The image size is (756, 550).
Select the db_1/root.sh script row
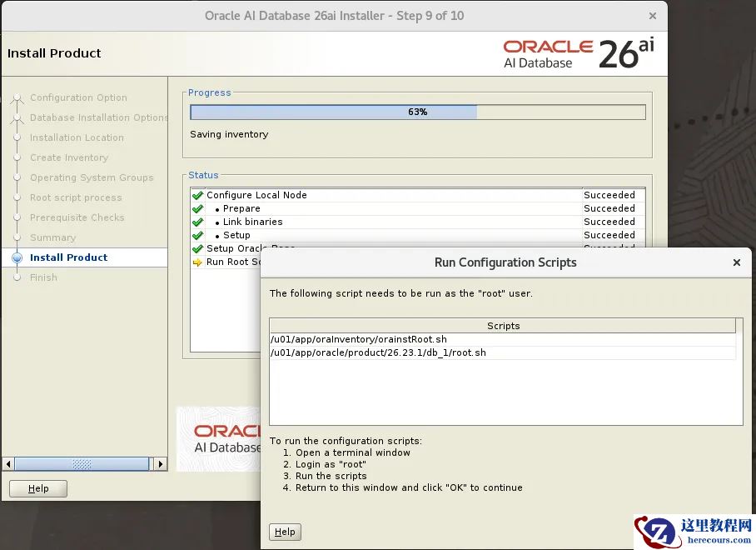(503, 352)
